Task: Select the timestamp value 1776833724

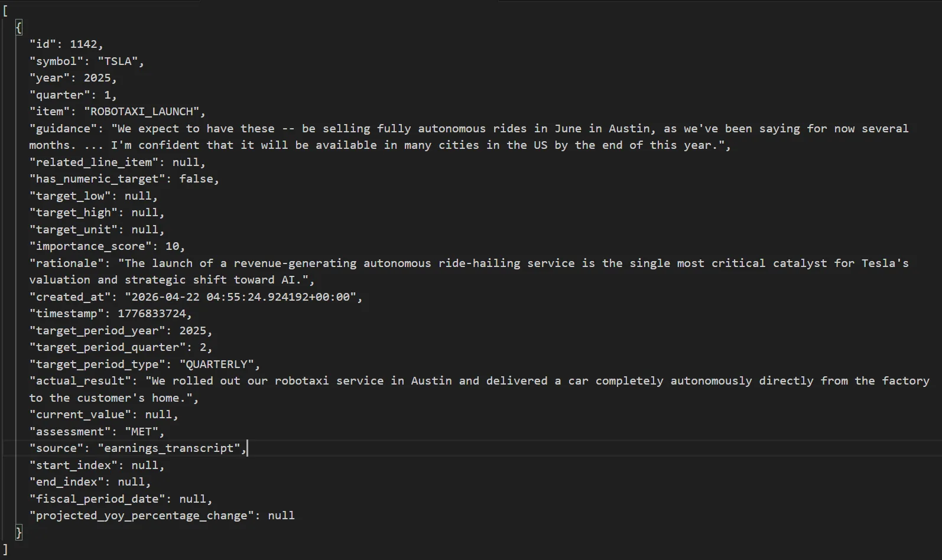Action: pyautogui.click(x=151, y=314)
